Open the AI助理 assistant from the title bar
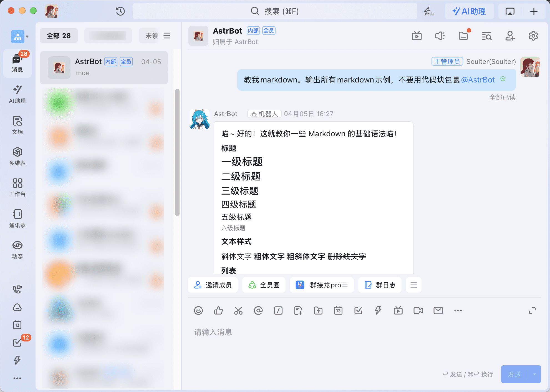The image size is (550, 392). 470,11
